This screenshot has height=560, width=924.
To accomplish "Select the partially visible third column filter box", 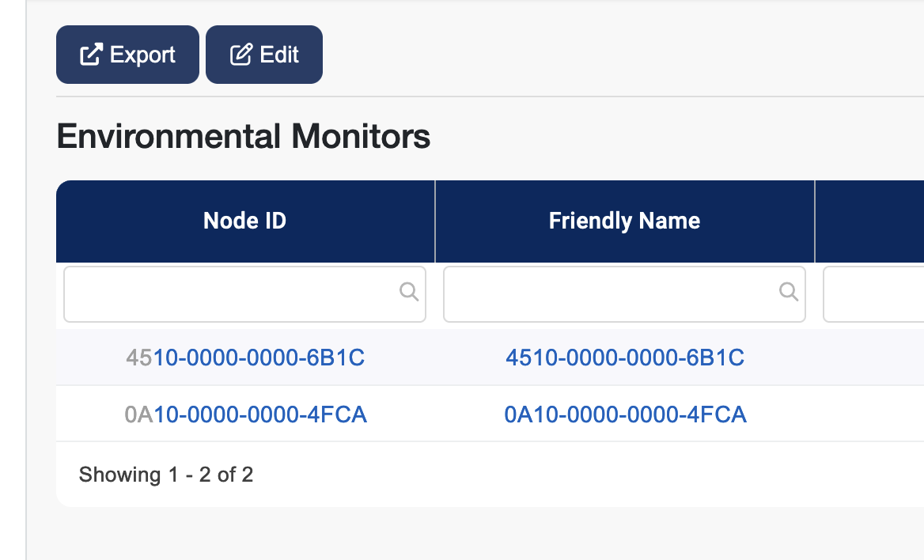I will (x=874, y=294).
